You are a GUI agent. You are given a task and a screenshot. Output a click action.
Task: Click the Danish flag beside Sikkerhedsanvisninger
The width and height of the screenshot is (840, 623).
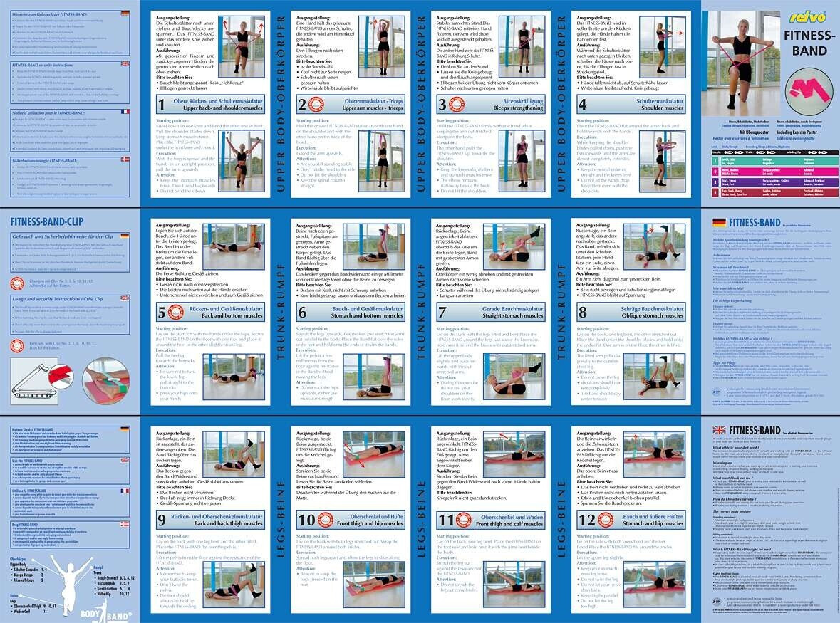[125, 158]
